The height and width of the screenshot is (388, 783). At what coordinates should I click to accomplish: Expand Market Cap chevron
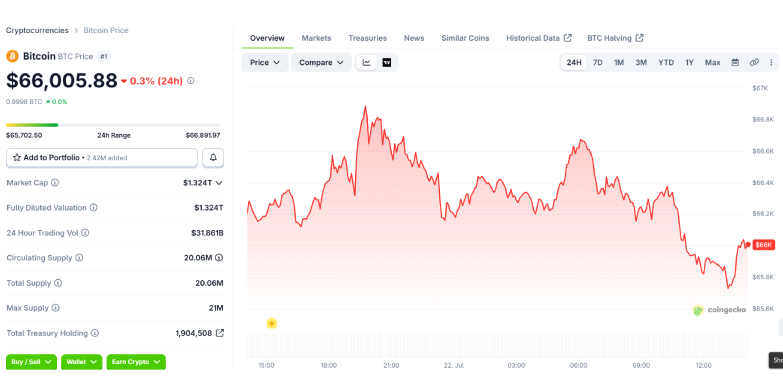pos(219,183)
